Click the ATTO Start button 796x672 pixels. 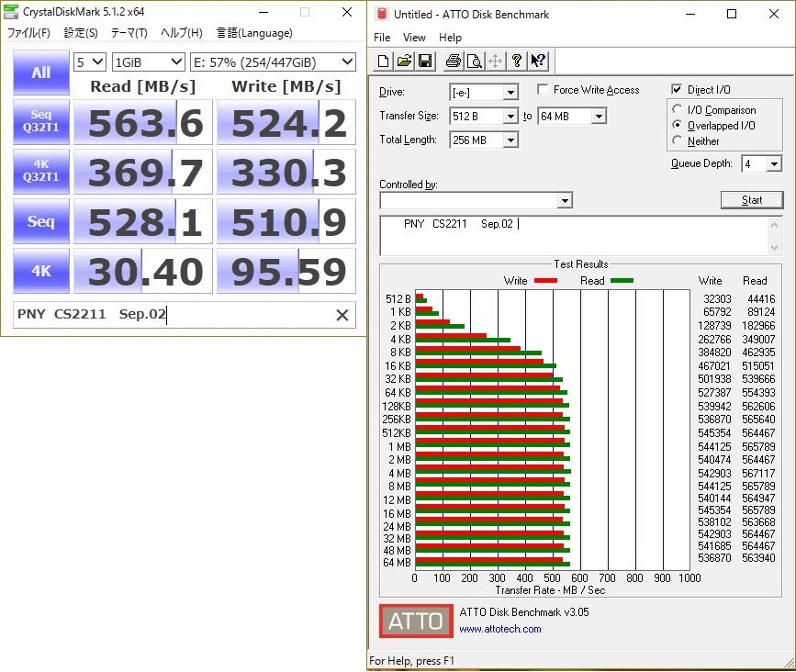(751, 200)
